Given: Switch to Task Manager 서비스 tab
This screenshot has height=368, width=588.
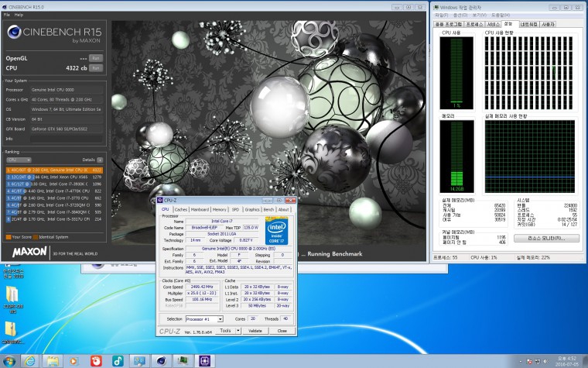Looking at the screenshot, I should pos(493,24).
